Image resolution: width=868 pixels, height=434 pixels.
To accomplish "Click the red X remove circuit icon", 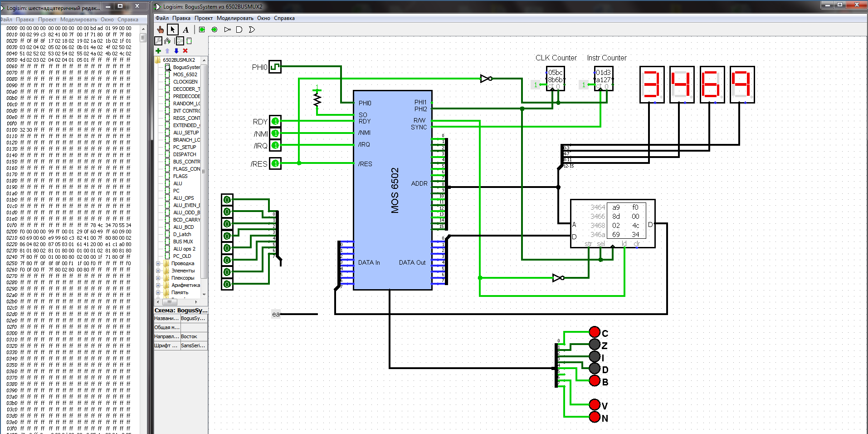I will click(x=185, y=51).
